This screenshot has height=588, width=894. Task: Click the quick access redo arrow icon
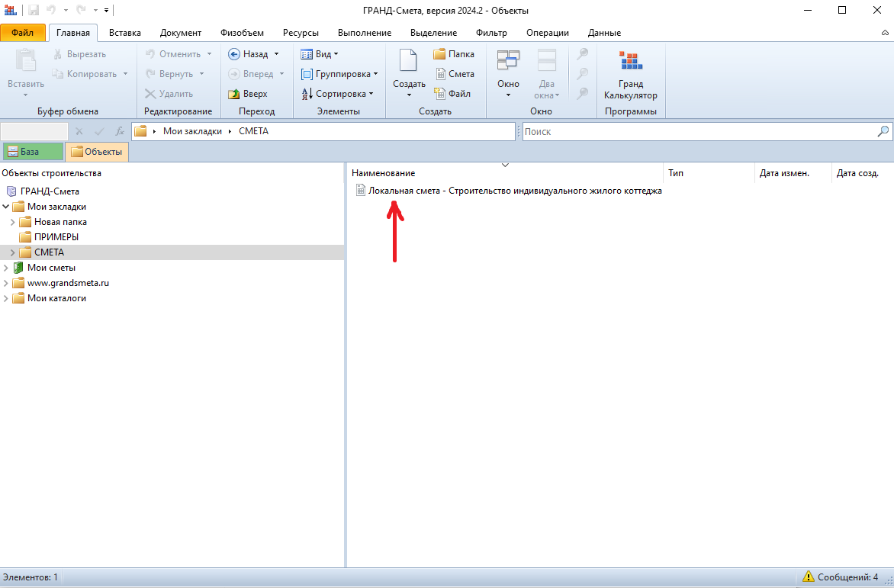click(81, 10)
